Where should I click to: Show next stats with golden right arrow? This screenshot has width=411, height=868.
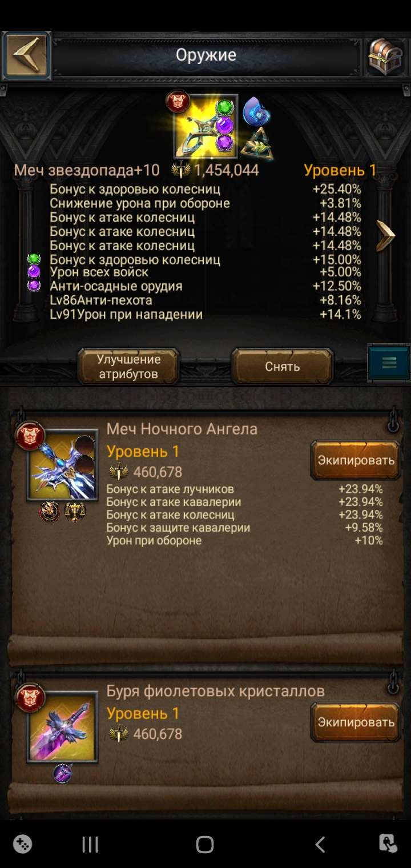point(385,235)
